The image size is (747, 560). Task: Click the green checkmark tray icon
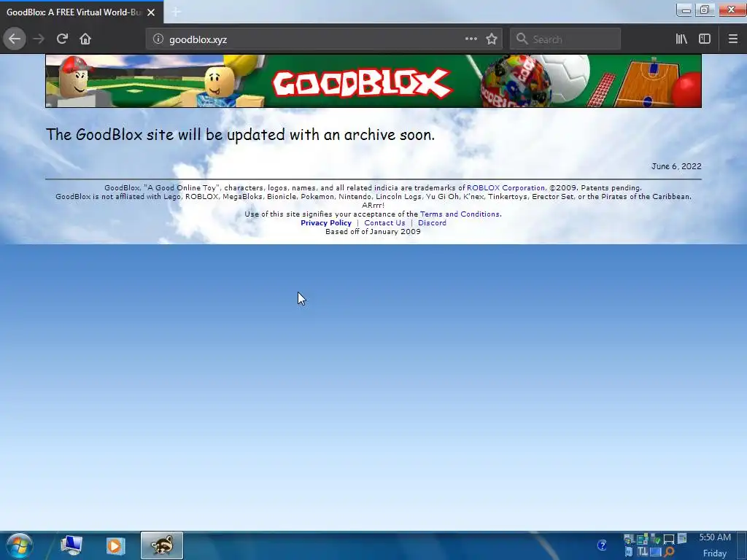[x=656, y=539]
